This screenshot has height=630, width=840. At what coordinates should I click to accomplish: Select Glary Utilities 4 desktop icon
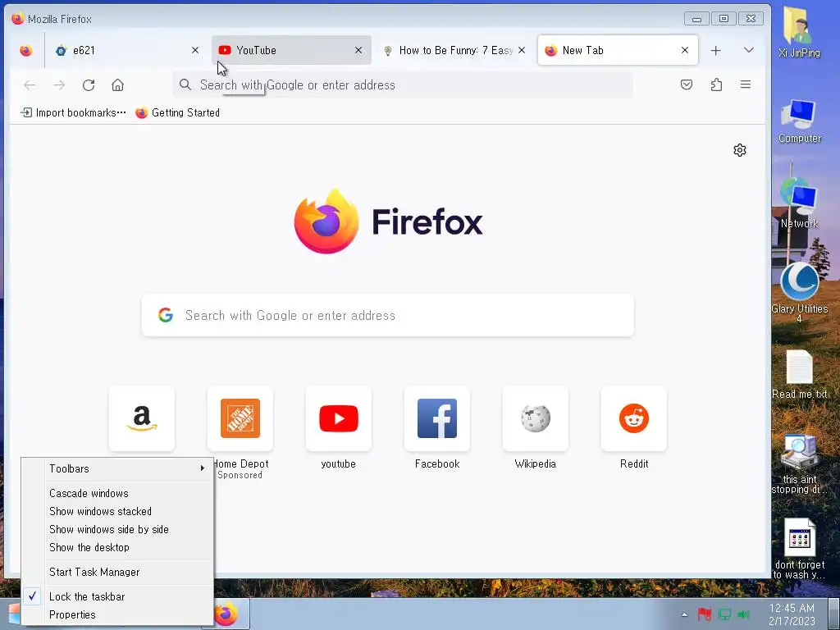click(799, 292)
